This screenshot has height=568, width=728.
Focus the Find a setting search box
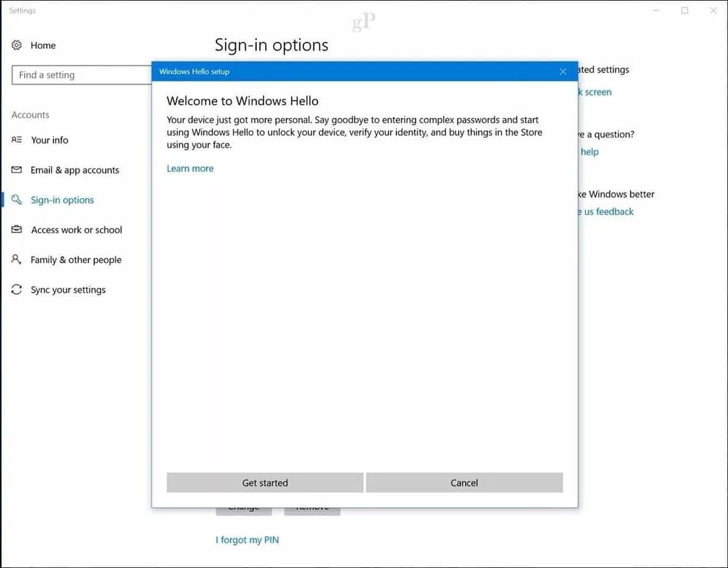pos(82,75)
